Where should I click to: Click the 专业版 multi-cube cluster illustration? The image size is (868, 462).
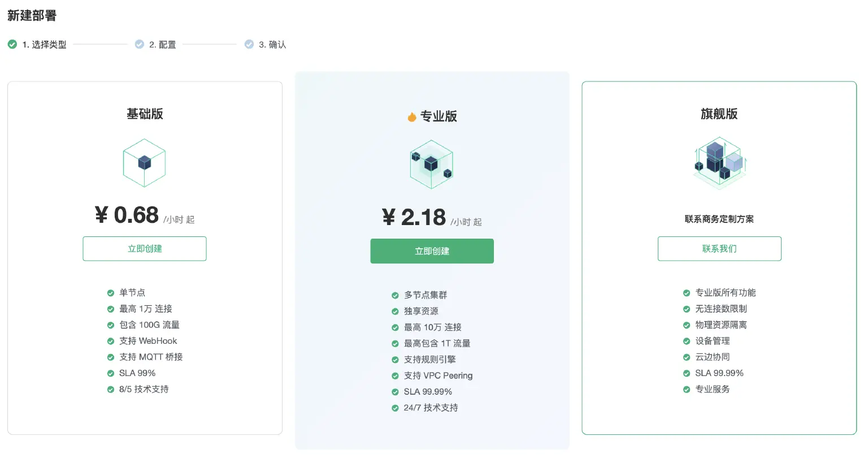(x=432, y=165)
